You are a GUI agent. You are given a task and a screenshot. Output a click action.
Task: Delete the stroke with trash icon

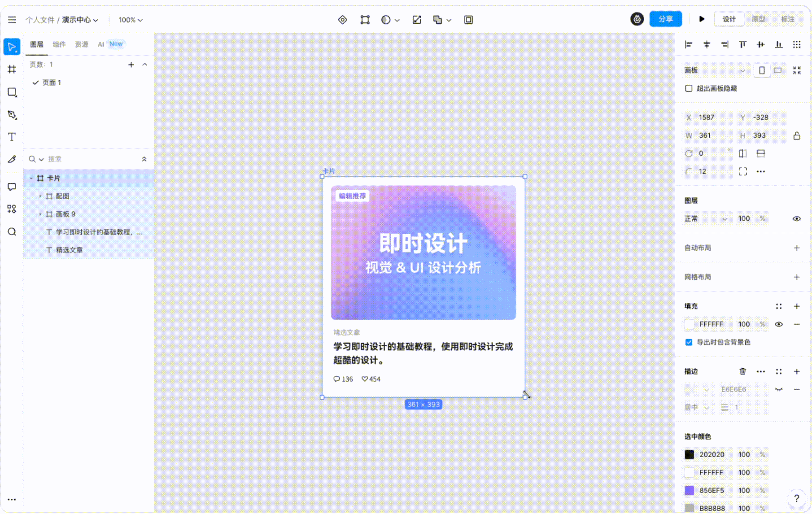point(743,371)
